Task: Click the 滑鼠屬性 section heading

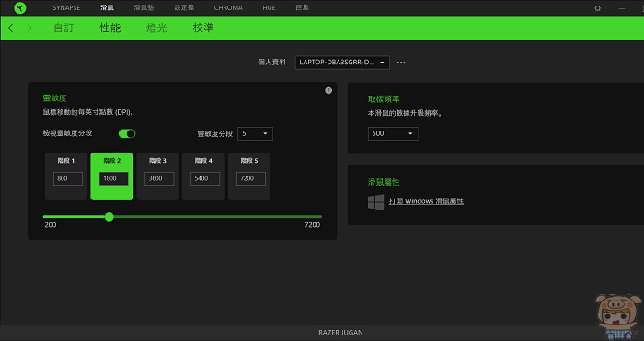Action: 384,182
